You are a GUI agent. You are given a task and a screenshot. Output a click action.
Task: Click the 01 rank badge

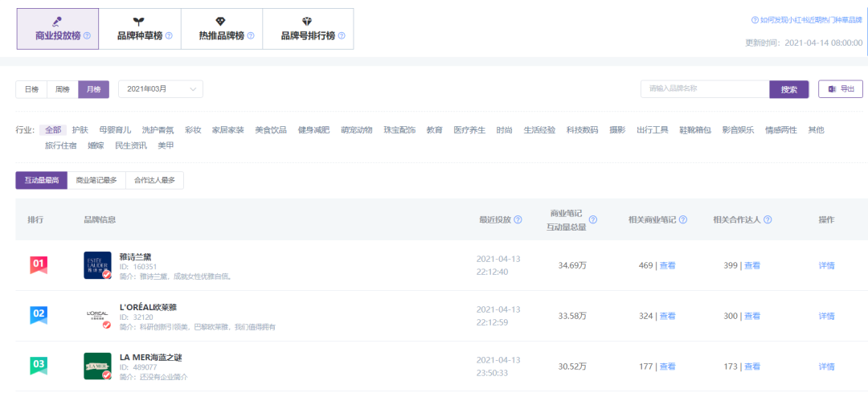coord(39,264)
